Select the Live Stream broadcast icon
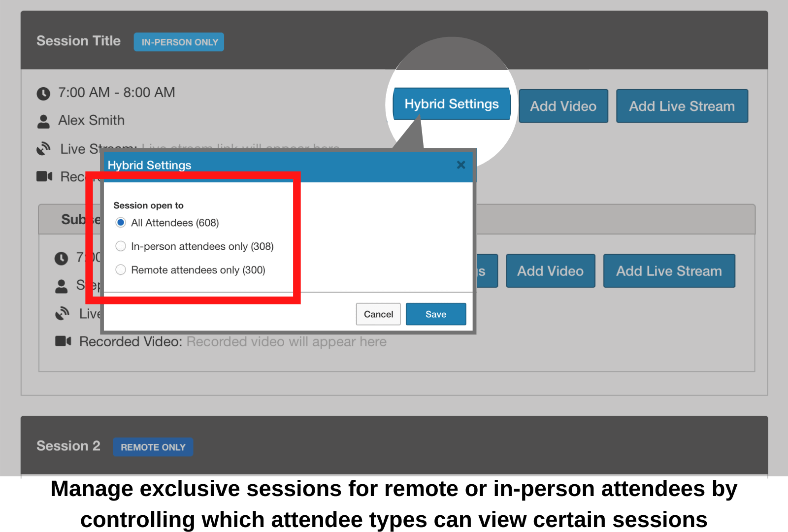The height and width of the screenshot is (532, 788). point(43,148)
